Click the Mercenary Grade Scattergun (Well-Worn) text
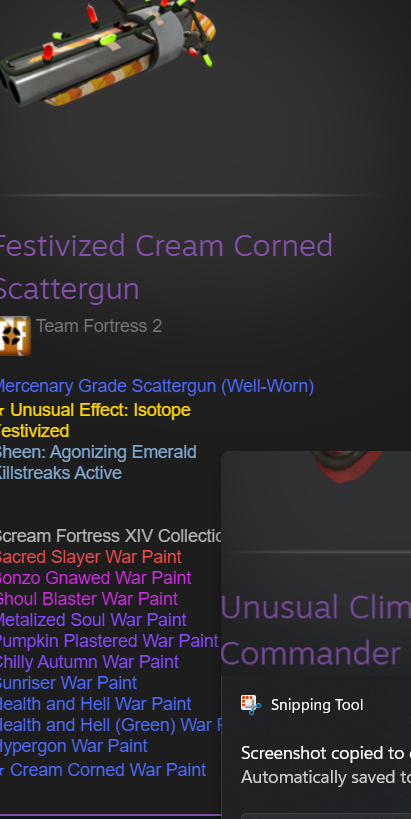The height and width of the screenshot is (819, 411). 157,386
